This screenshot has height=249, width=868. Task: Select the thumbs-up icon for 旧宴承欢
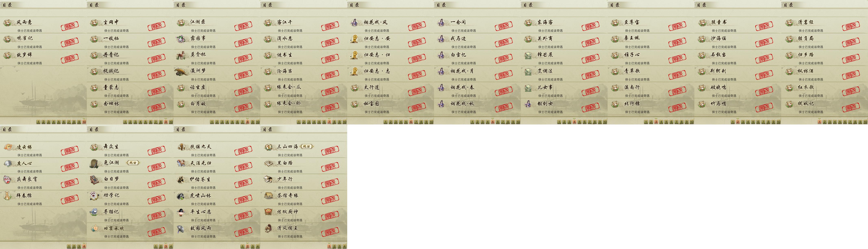click(x=94, y=228)
